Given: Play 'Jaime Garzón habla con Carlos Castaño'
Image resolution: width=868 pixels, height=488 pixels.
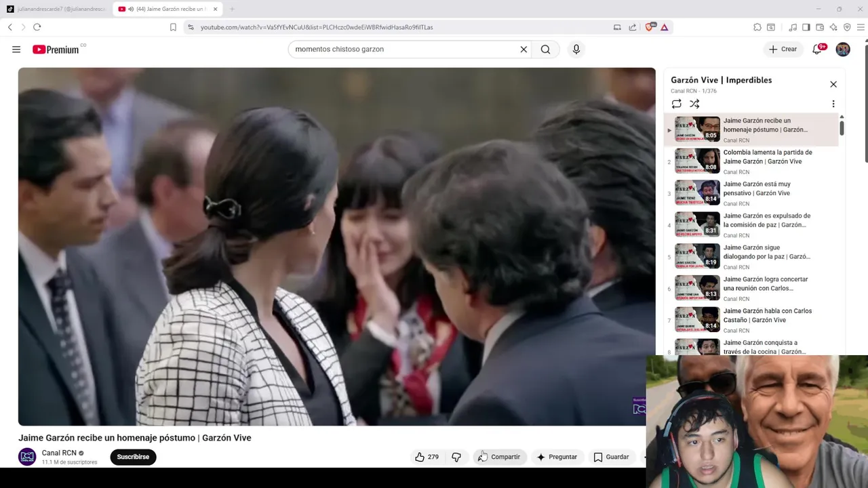Looking at the screenshot, I should (751, 320).
